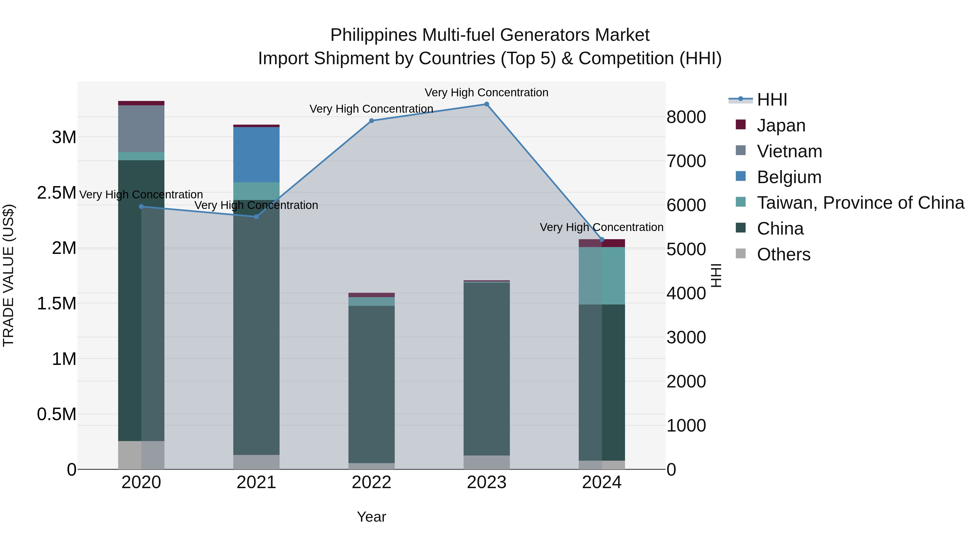
Task: Click Very High Concentration label above 2022
Action: click(x=372, y=109)
